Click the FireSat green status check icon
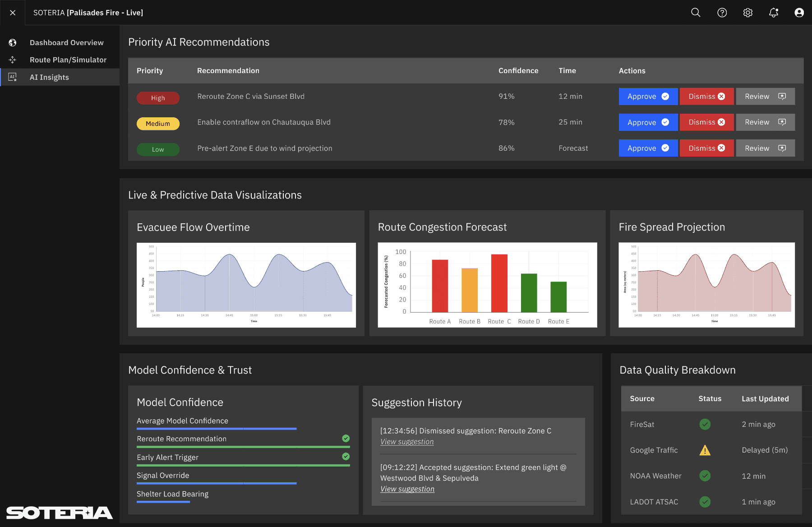 (705, 424)
